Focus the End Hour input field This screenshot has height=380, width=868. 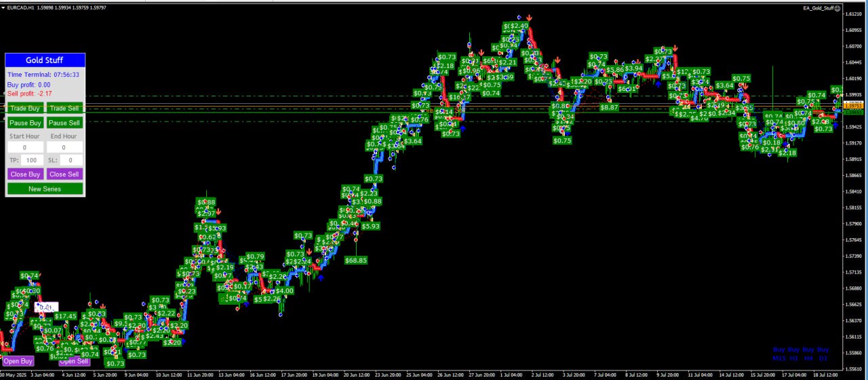[x=64, y=147]
